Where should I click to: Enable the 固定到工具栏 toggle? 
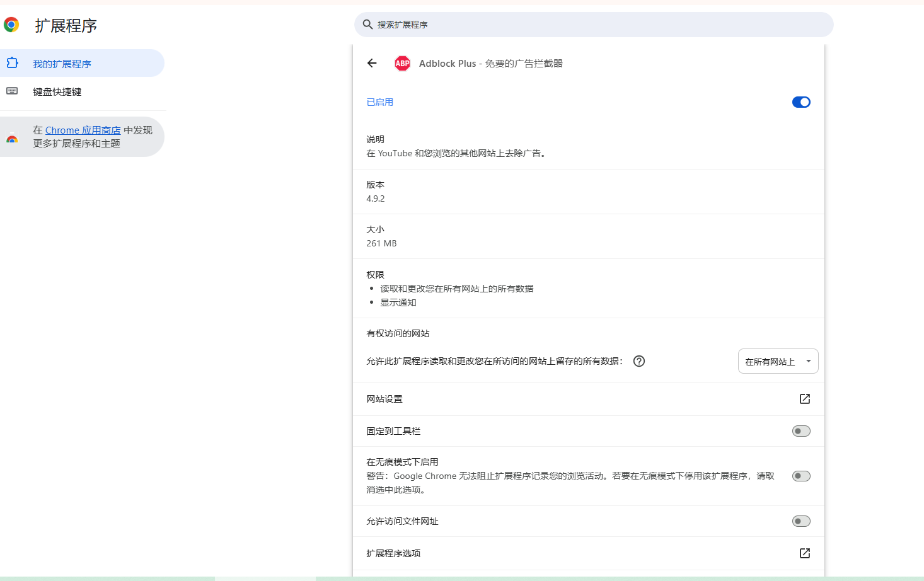(801, 431)
